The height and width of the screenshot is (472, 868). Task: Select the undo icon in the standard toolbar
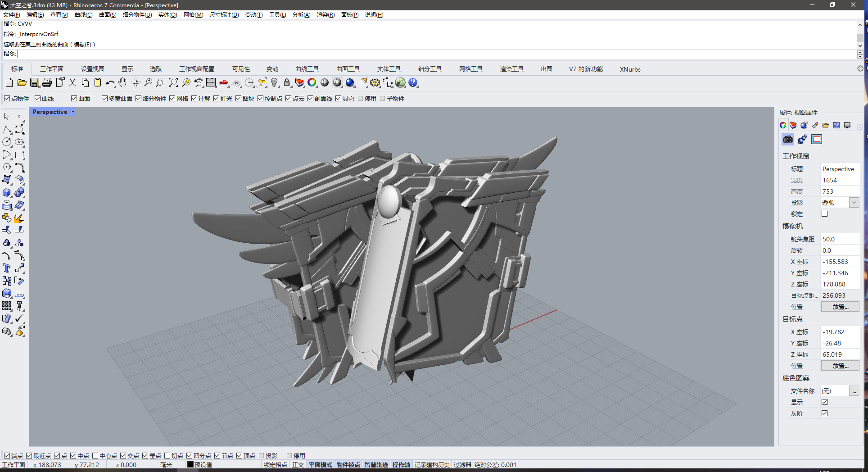click(111, 83)
